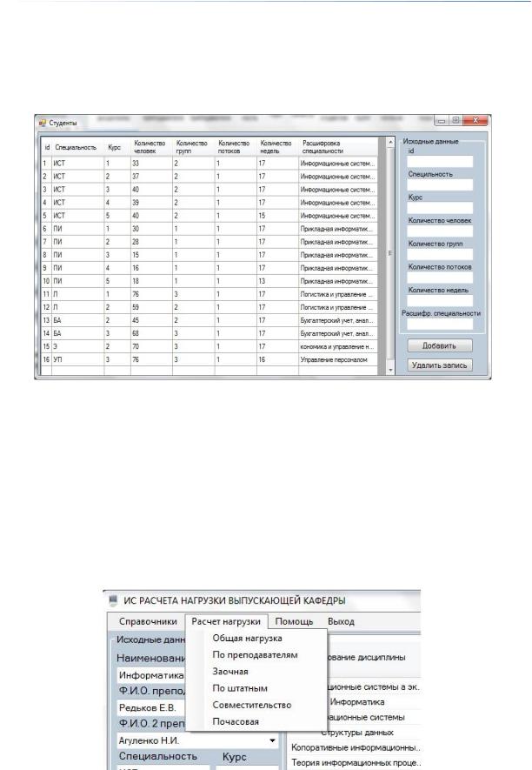Focus the Количество потоков input field
Image resolution: width=532 pixels, height=770 pixels.
point(440,278)
